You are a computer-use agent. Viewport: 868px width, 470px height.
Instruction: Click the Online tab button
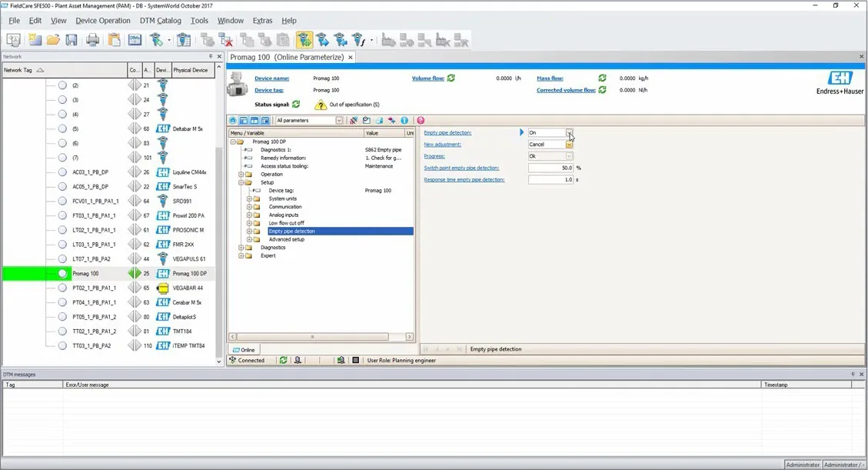[x=244, y=350]
